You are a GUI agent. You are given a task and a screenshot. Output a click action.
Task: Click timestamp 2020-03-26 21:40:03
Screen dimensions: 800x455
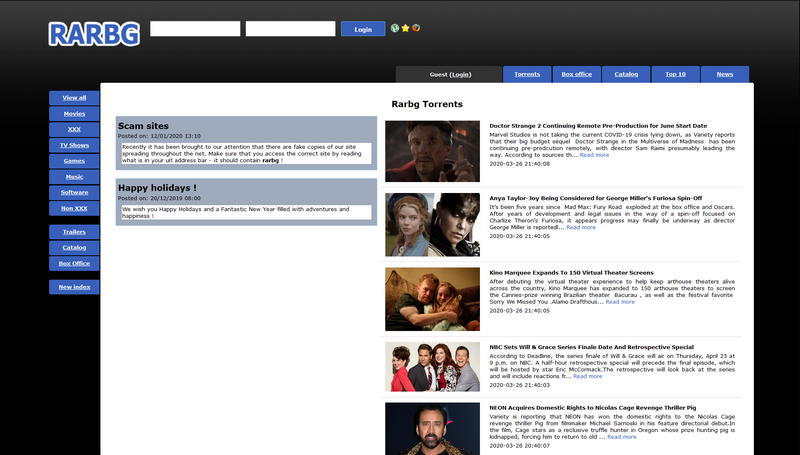pos(519,386)
